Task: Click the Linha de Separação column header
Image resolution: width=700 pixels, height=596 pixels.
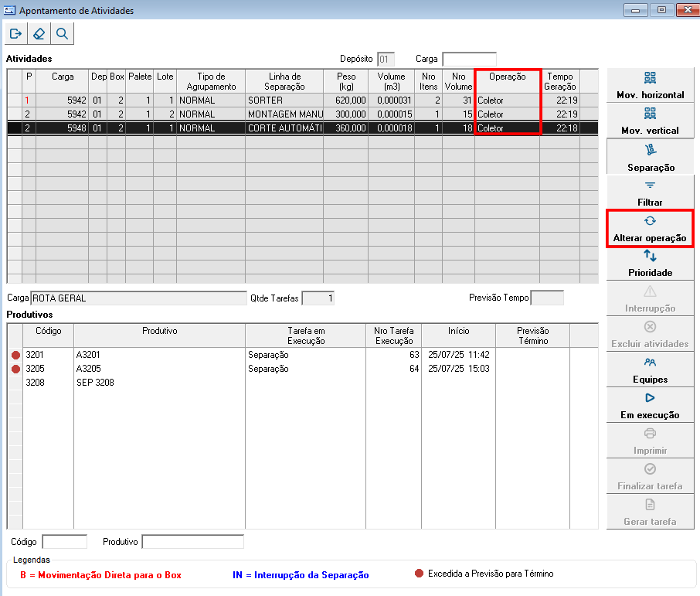Action: (x=284, y=81)
